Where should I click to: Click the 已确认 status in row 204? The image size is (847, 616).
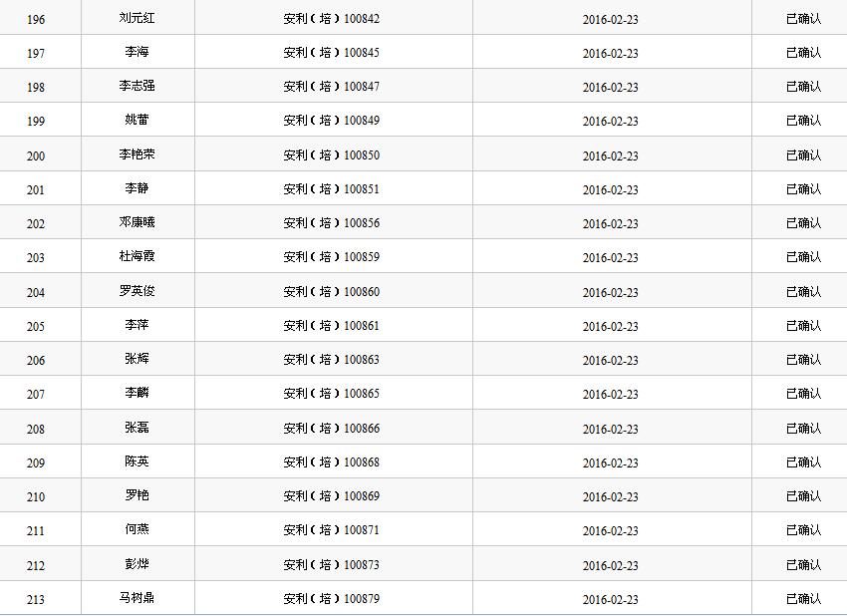[803, 292]
